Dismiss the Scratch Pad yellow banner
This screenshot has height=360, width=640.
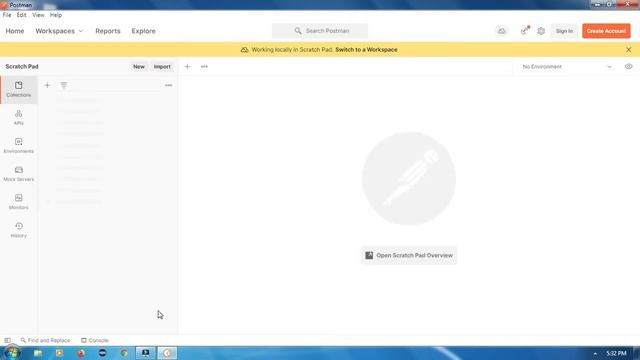(x=629, y=50)
